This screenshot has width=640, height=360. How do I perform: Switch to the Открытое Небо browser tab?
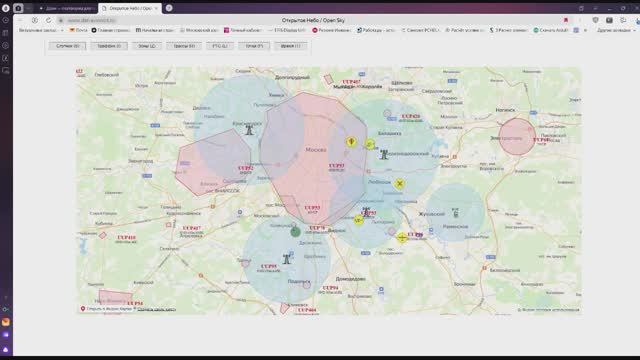coord(130,8)
